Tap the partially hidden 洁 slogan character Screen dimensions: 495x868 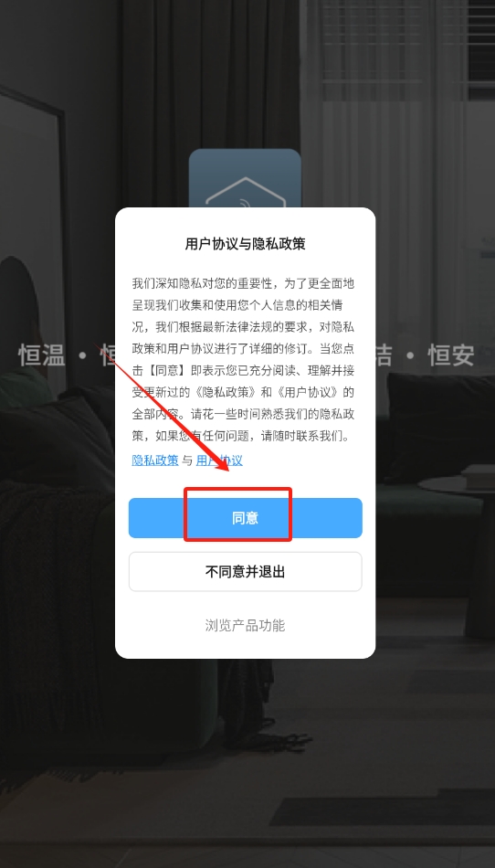click(384, 355)
